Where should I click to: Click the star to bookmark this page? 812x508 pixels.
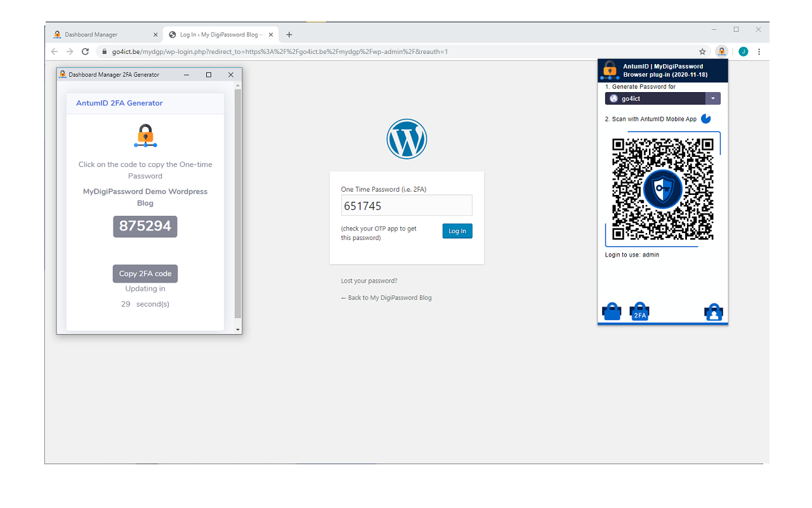click(x=702, y=51)
